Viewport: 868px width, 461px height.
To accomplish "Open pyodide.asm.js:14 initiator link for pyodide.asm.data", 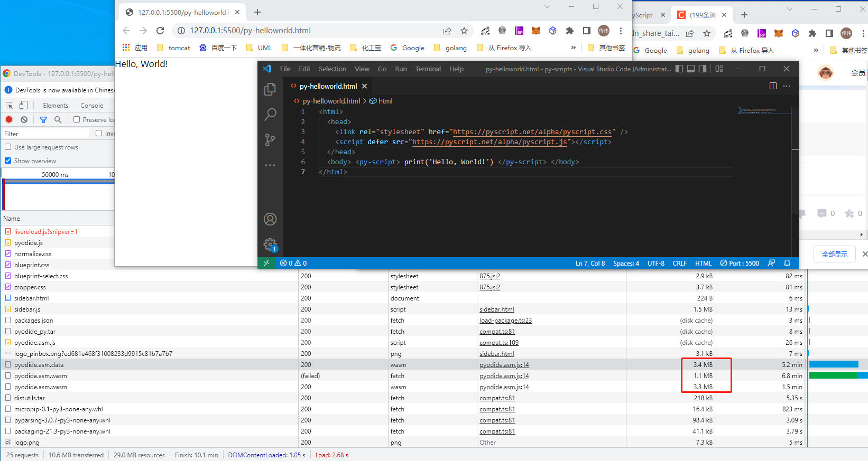I will [504, 365].
